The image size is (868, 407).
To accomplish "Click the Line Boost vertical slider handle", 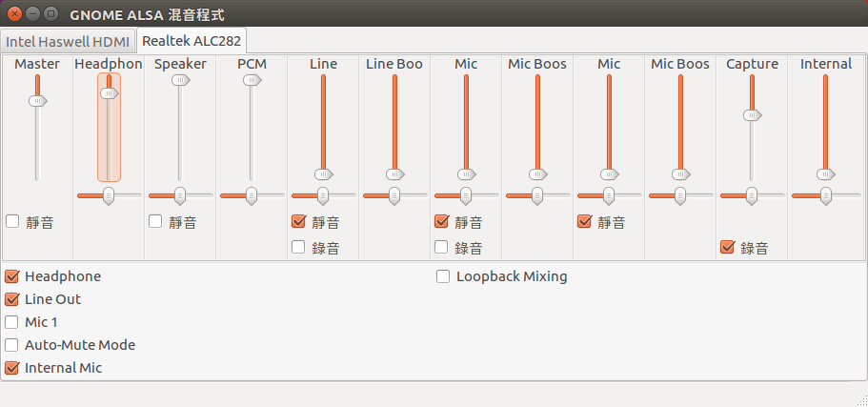I will (394, 174).
